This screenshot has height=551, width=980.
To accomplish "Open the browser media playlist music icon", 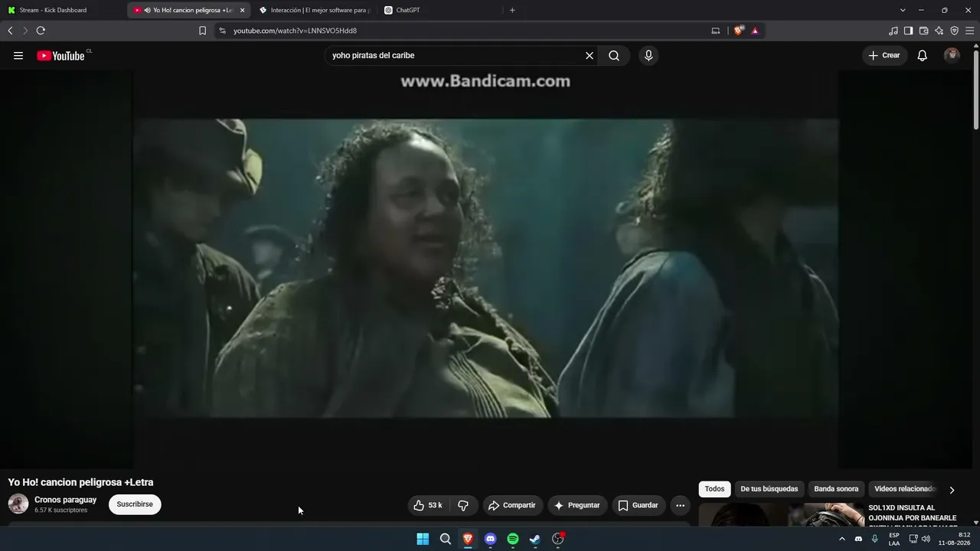I will point(893,31).
